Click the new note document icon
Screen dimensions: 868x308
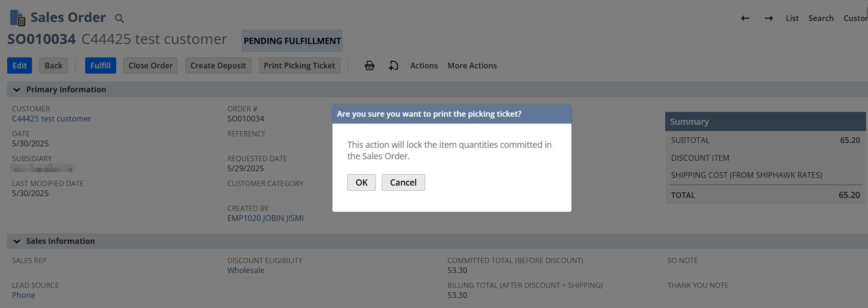(393, 66)
